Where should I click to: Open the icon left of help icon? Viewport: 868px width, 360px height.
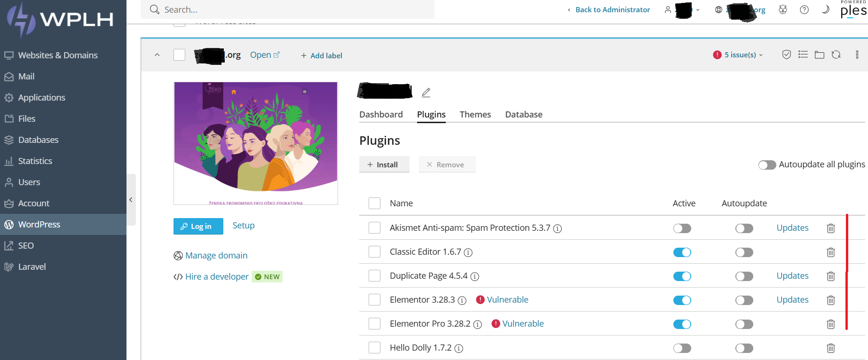click(783, 9)
